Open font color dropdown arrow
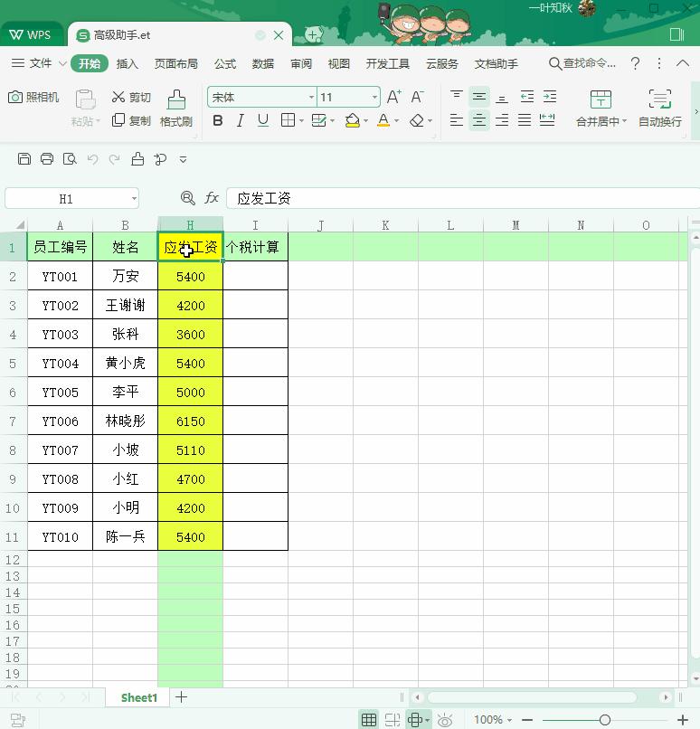 point(396,121)
